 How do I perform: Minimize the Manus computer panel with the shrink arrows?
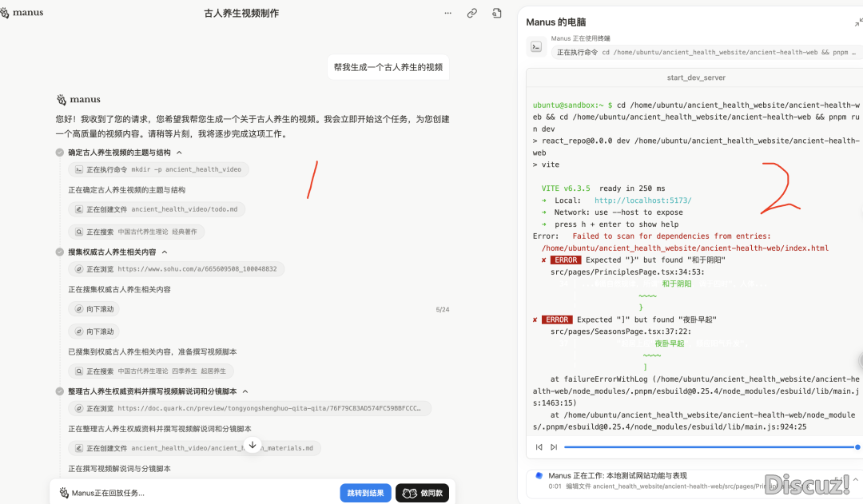[857, 22]
